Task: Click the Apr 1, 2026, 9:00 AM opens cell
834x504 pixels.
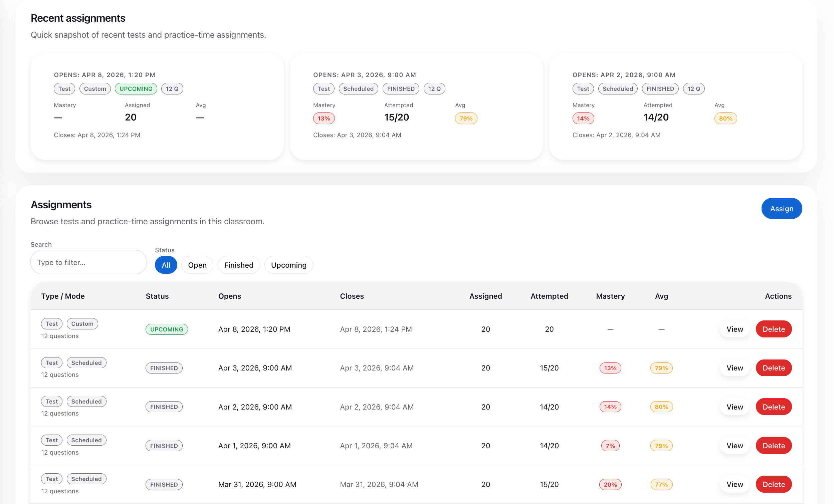Action: click(x=254, y=446)
